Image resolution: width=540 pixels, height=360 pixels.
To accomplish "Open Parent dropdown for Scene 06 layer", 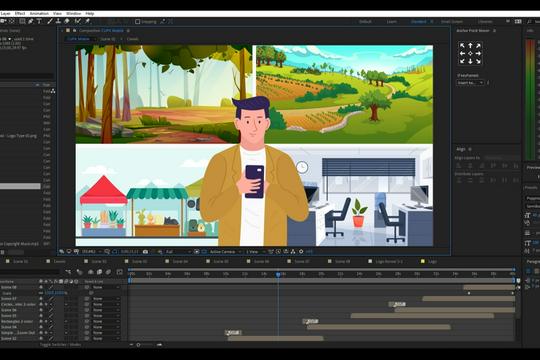I will coord(106,310).
